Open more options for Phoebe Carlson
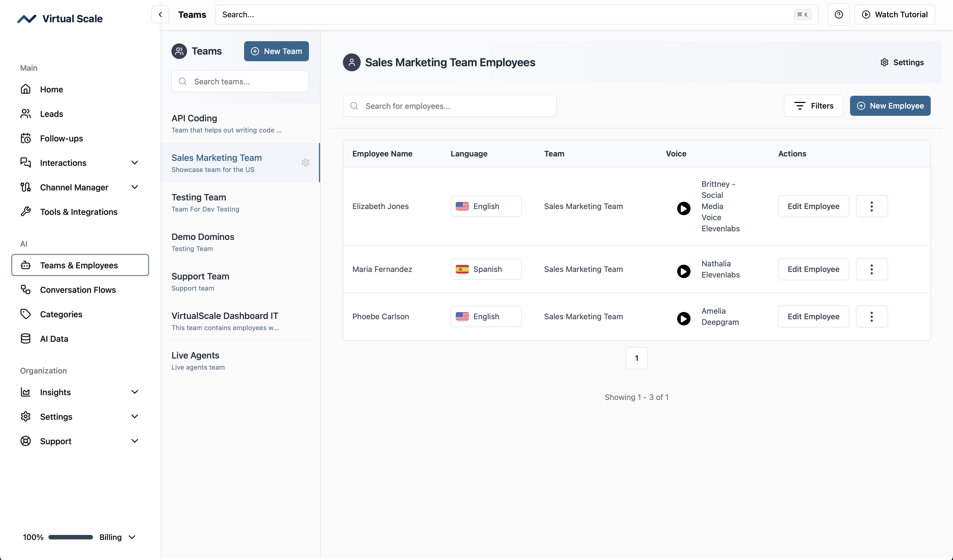The image size is (953, 560). tap(871, 316)
